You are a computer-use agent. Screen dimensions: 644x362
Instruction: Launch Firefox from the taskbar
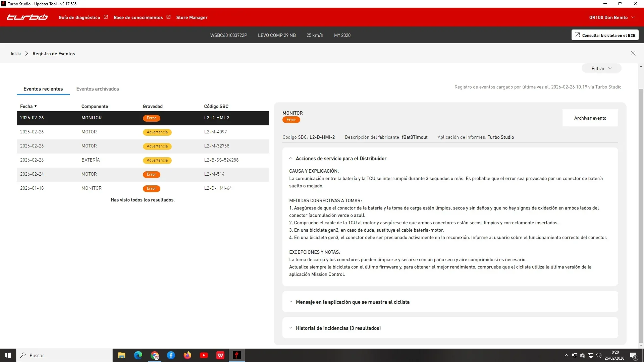point(187,355)
